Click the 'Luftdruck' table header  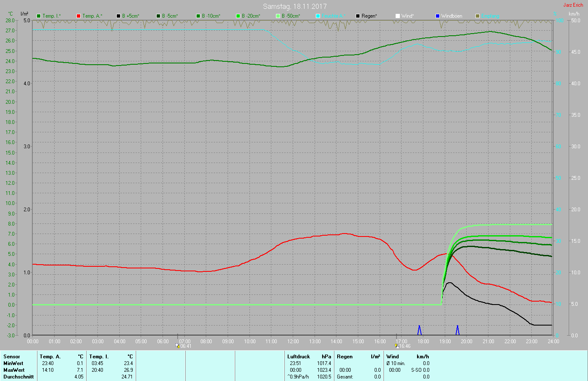(299, 357)
